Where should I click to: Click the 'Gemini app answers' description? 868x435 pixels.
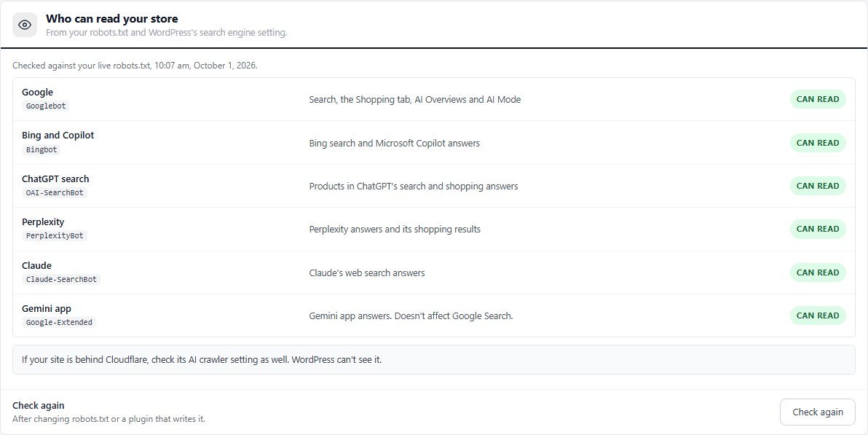click(x=411, y=316)
